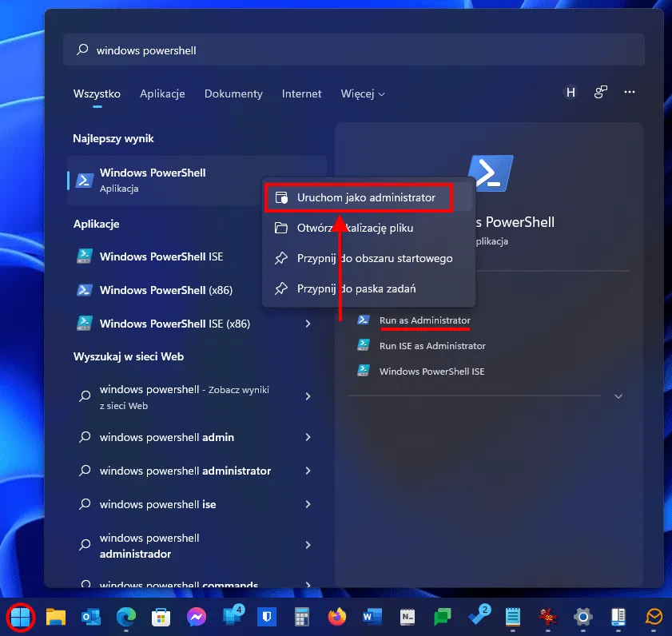Image resolution: width=672 pixels, height=636 pixels.
Task: Open Microsoft Store from the taskbar
Action: click(x=161, y=617)
